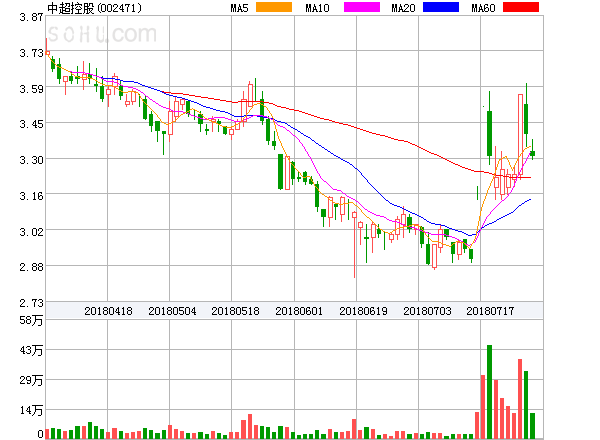Select the MA5 legend label
600x440 pixels.
239,8
